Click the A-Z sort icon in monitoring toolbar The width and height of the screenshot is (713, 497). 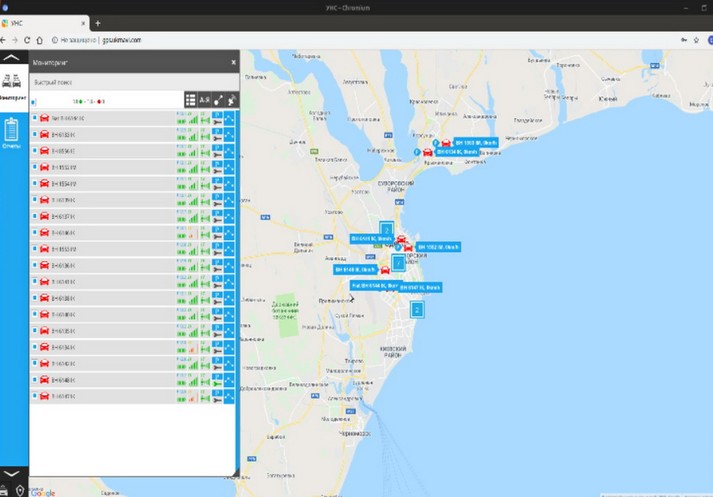(204, 100)
